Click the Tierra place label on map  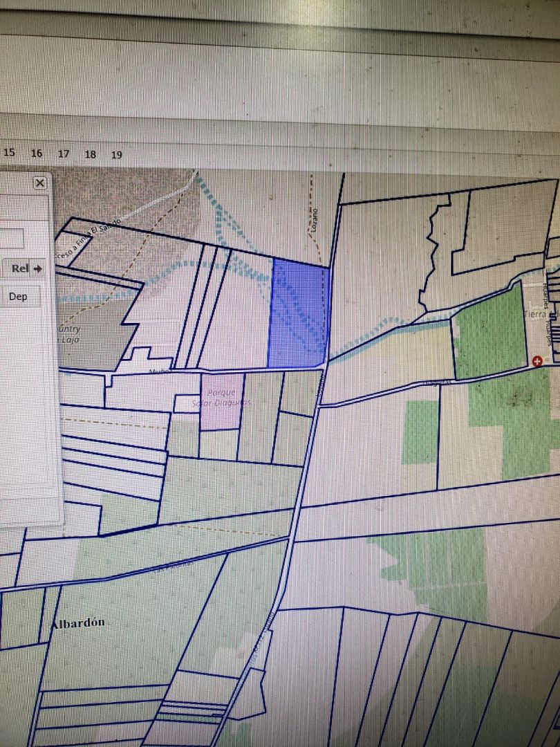pos(535,313)
